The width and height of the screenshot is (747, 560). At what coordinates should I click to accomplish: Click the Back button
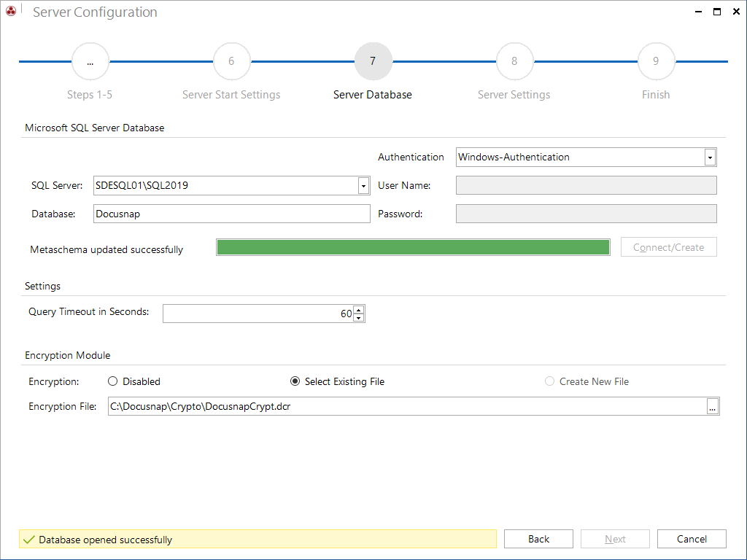[538, 539]
